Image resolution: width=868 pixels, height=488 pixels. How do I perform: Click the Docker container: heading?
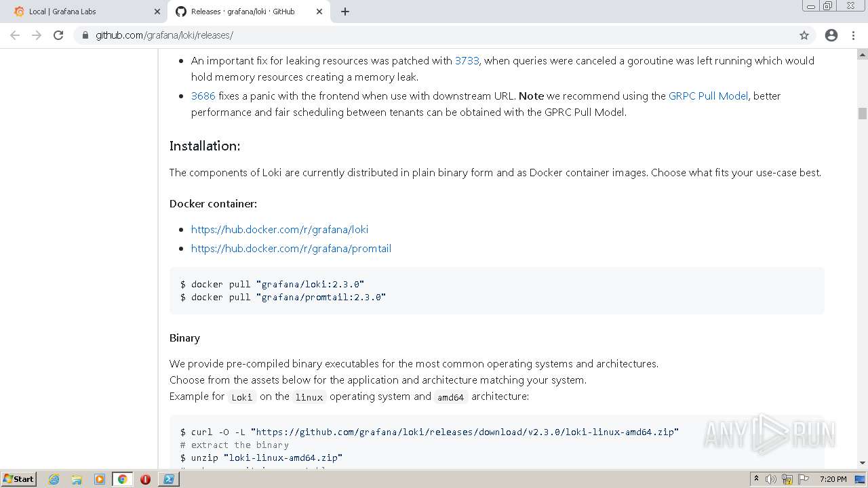[213, 203]
